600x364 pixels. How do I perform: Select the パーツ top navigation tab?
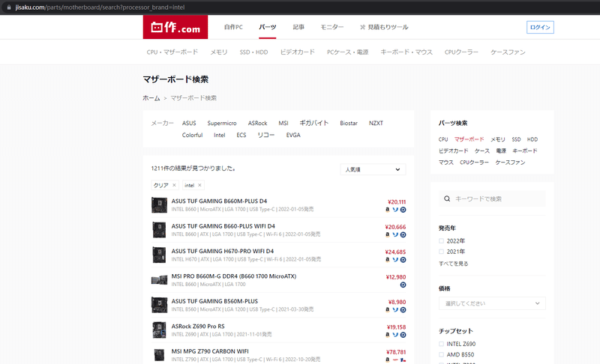pos(268,27)
